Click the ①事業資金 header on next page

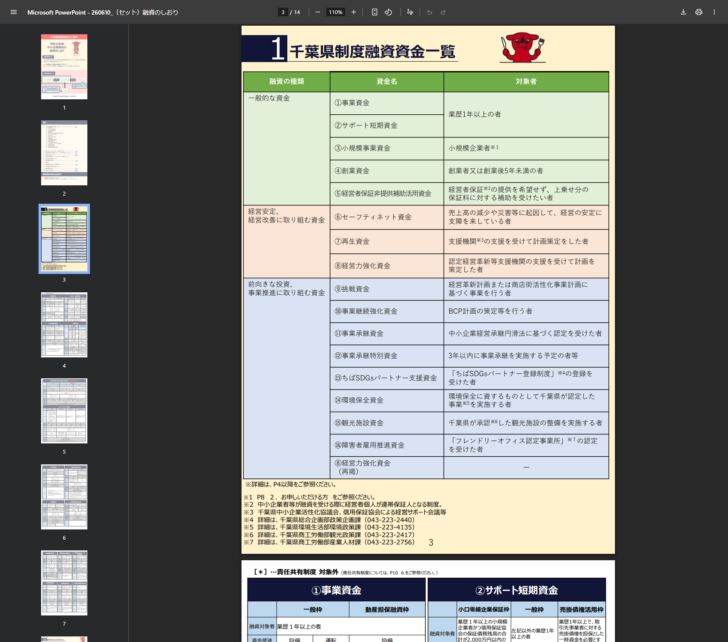point(336,590)
